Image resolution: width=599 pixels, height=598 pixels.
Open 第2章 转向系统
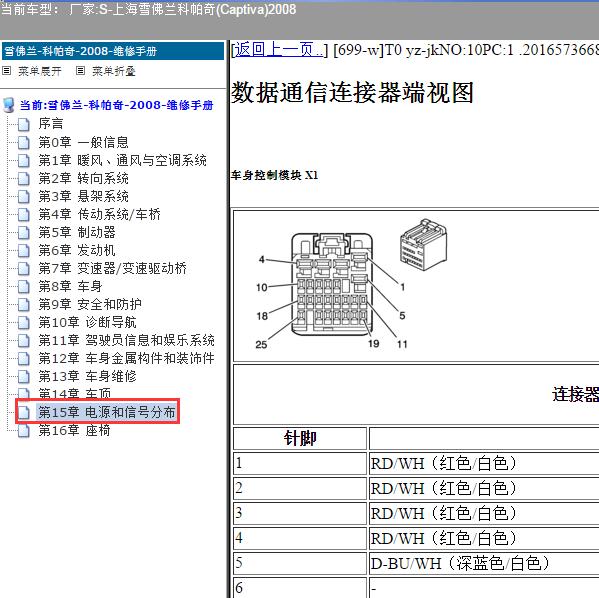[83, 178]
